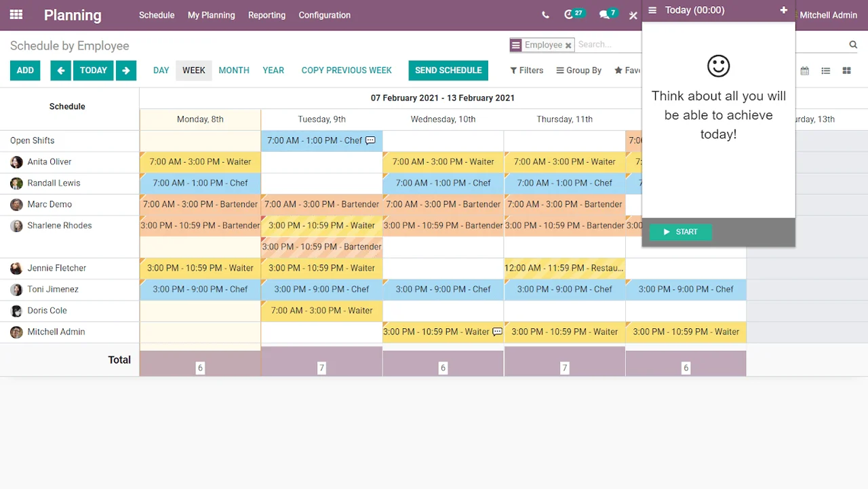The width and height of the screenshot is (868, 489).
Task: Click COPY PREVIOUS WEEK
Action: pyautogui.click(x=347, y=70)
